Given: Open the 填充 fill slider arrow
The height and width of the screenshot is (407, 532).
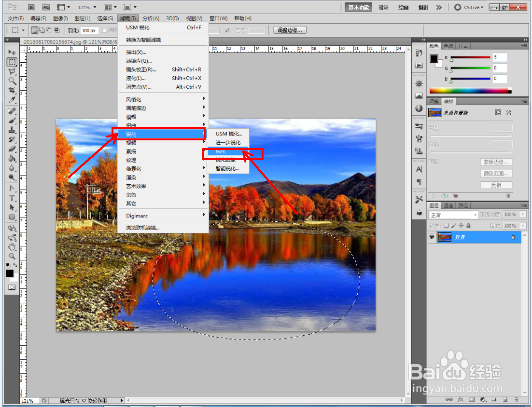Looking at the screenshot, I should point(523,226).
